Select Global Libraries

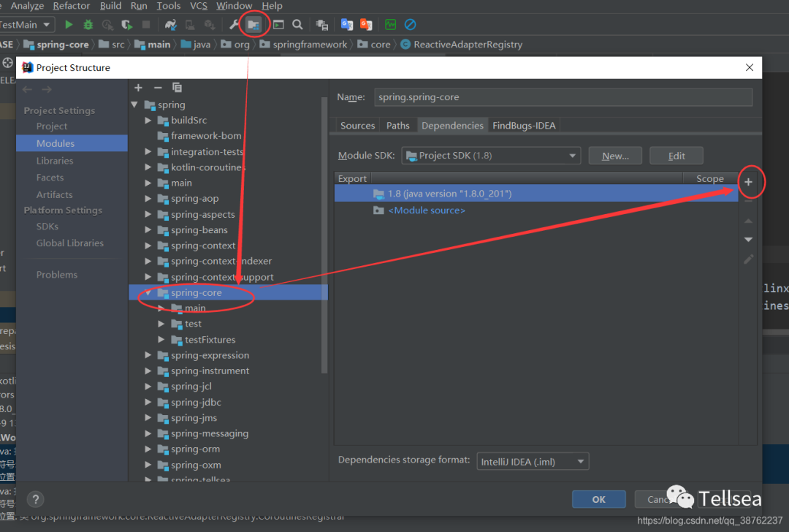coord(70,243)
